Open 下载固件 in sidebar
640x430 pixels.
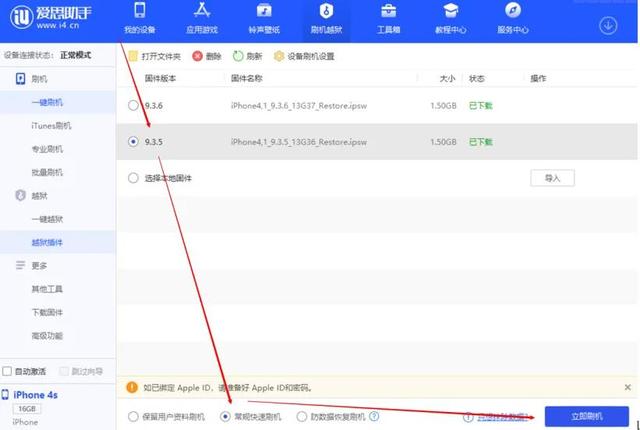point(47,313)
